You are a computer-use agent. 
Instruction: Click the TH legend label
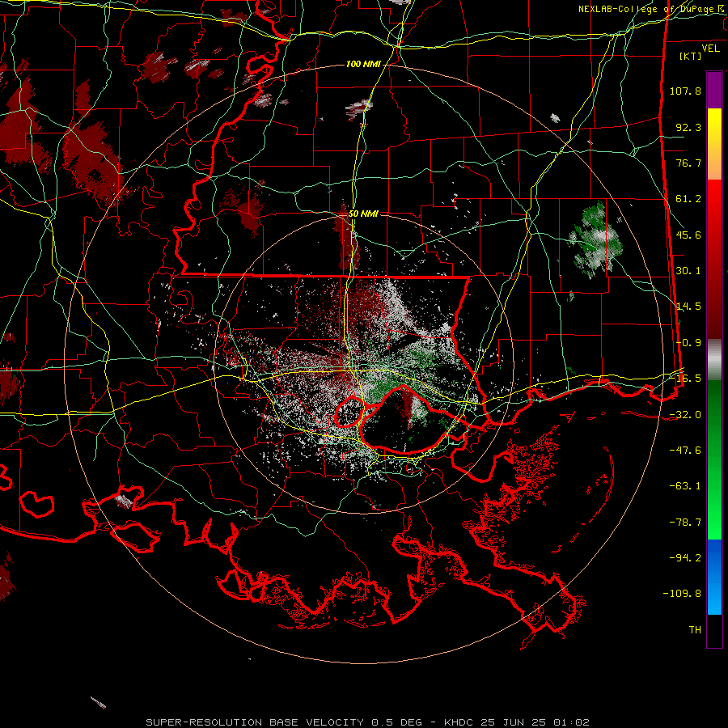tap(695, 630)
